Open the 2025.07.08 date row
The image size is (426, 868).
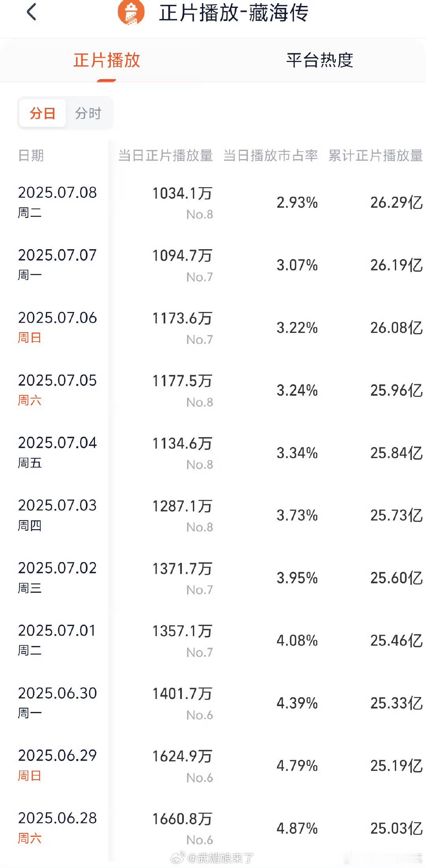point(213,203)
